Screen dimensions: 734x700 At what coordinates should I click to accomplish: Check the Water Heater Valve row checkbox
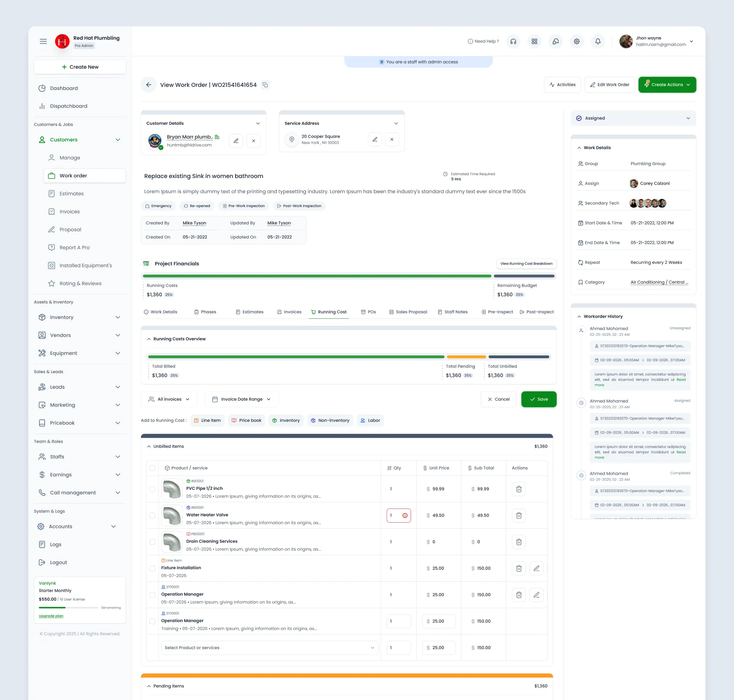pyautogui.click(x=153, y=516)
